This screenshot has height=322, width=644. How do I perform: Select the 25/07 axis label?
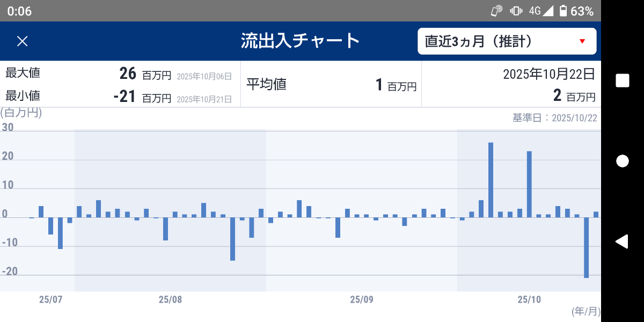click(x=52, y=301)
